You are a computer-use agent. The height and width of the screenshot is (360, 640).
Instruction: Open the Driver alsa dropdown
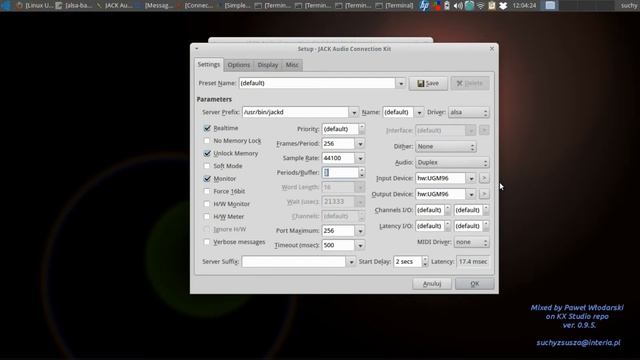click(469, 112)
